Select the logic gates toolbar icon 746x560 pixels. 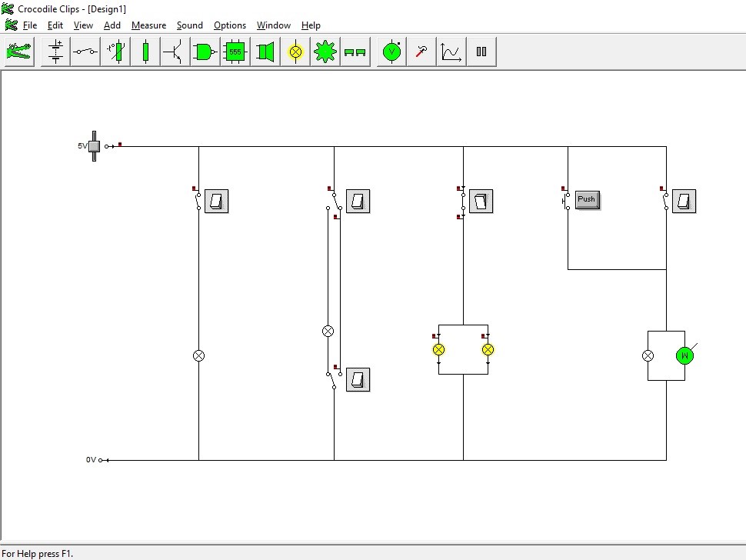[x=205, y=52]
